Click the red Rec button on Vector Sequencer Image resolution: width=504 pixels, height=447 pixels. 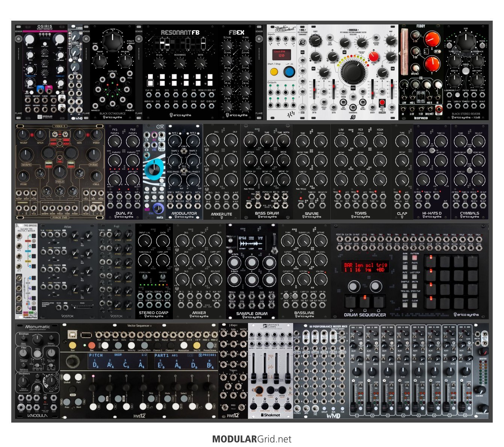[x=92, y=344]
